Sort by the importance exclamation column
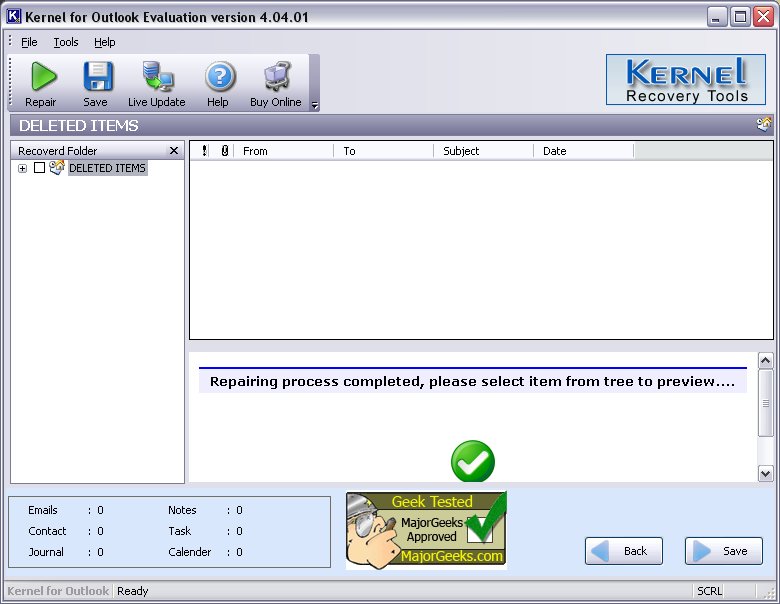This screenshot has width=780, height=604. click(x=204, y=151)
